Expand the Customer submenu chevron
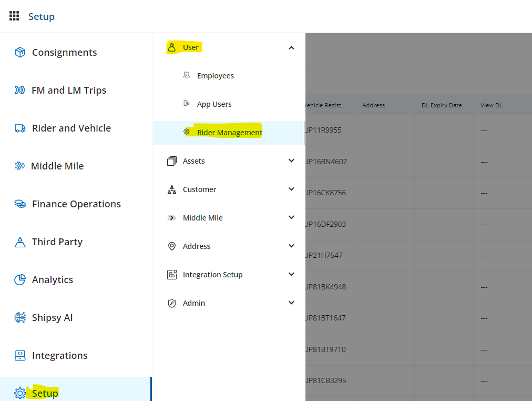This screenshot has height=401, width=532. [x=292, y=189]
